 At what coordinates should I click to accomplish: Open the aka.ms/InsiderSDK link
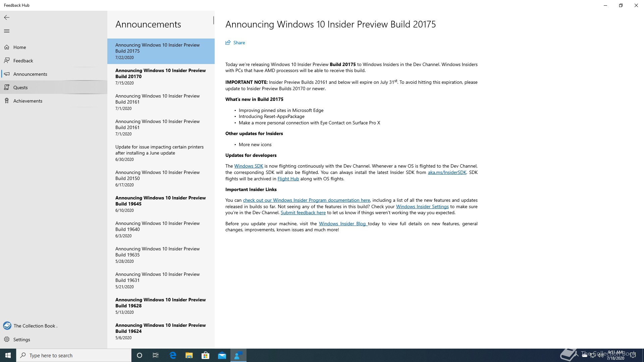pyautogui.click(x=447, y=172)
